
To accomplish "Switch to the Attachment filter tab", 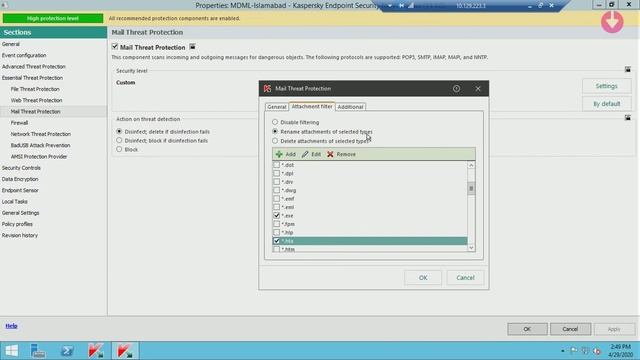I will point(312,107).
